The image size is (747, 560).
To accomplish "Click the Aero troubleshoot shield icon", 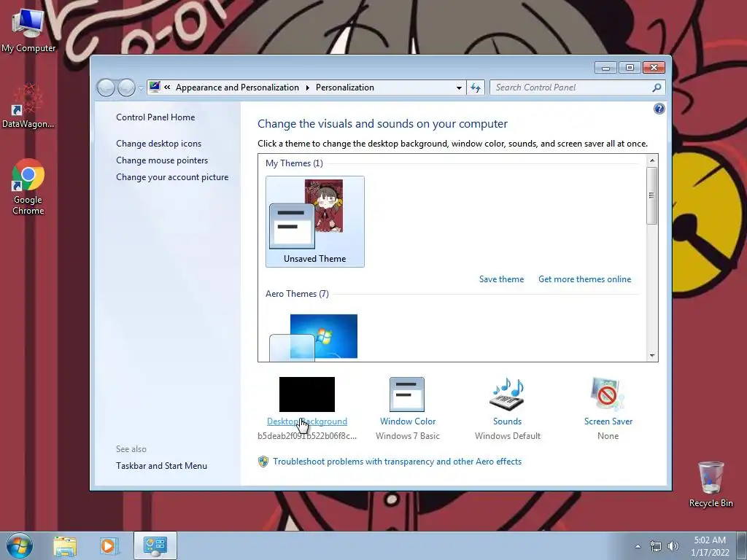I will coord(263,462).
